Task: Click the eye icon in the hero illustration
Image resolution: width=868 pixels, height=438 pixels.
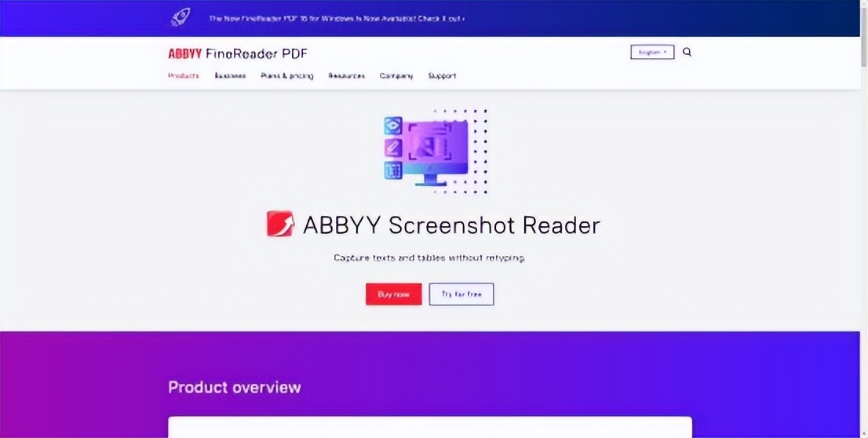Action: [393, 126]
